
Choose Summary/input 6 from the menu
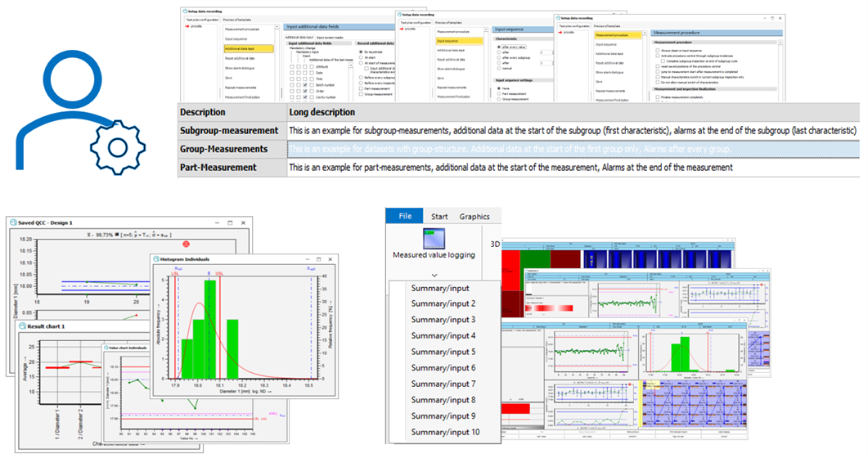(x=443, y=368)
